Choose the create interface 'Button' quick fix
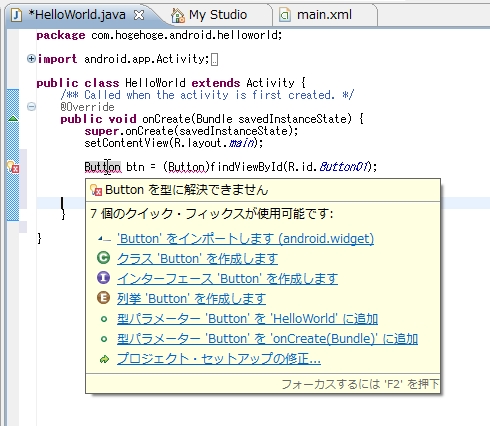The height and width of the screenshot is (426, 490). [x=227, y=279]
